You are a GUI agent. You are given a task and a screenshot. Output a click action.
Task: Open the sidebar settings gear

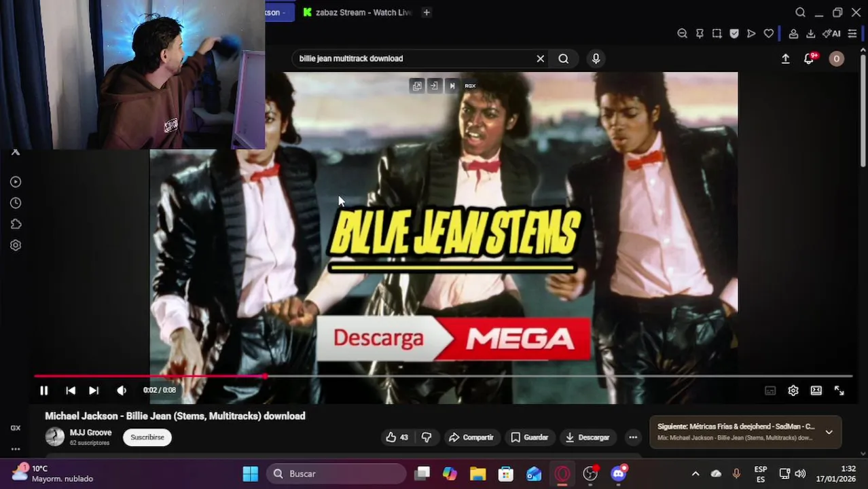(x=16, y=245)
